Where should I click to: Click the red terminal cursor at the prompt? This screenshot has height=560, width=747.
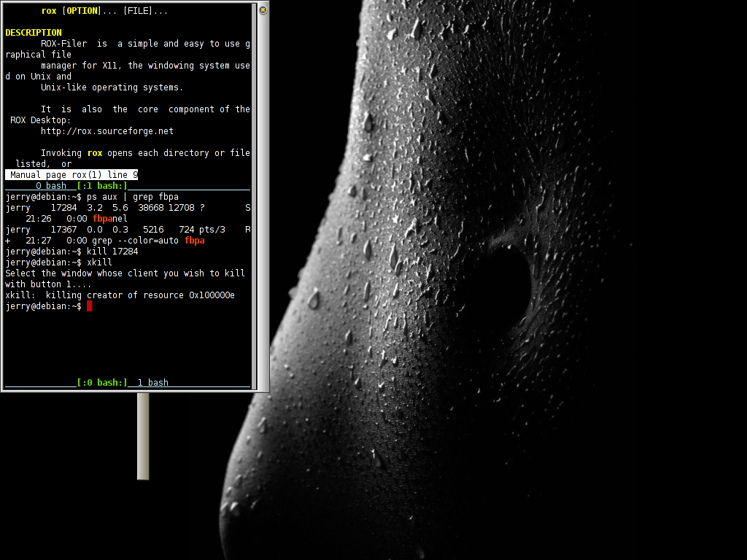click(90, 306)
